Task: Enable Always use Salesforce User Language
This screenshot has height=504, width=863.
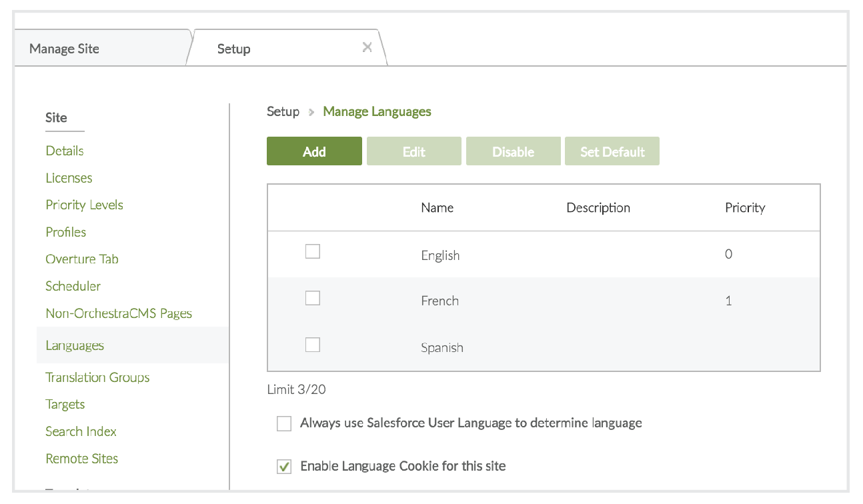Action: (x=284, y=423)
